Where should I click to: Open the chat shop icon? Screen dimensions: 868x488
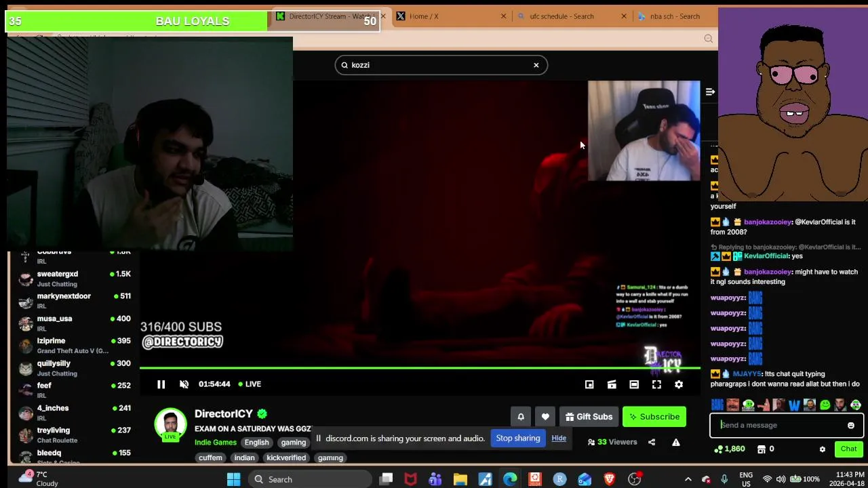pos(762,449)
